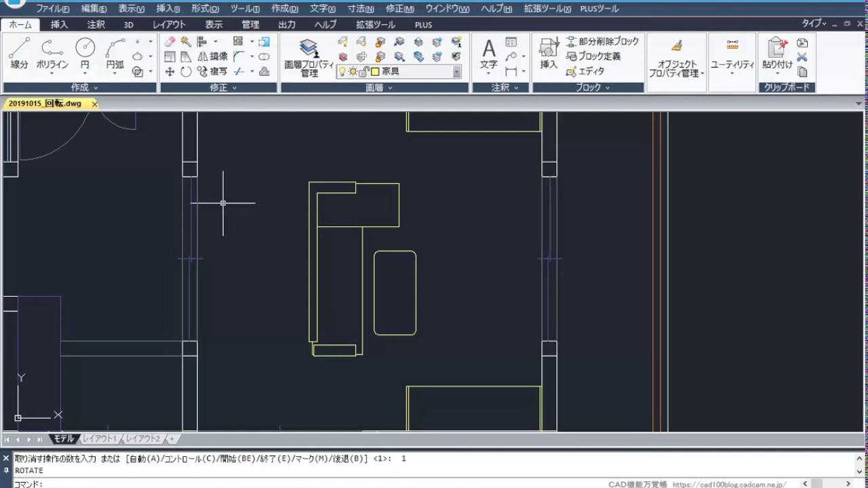Open the ファイル(F) menu
The width and height of the screenshot is (868, 488).
52,9
